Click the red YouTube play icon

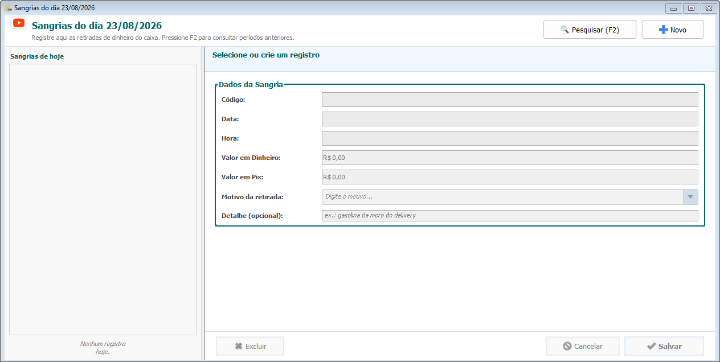pos(18,23)
